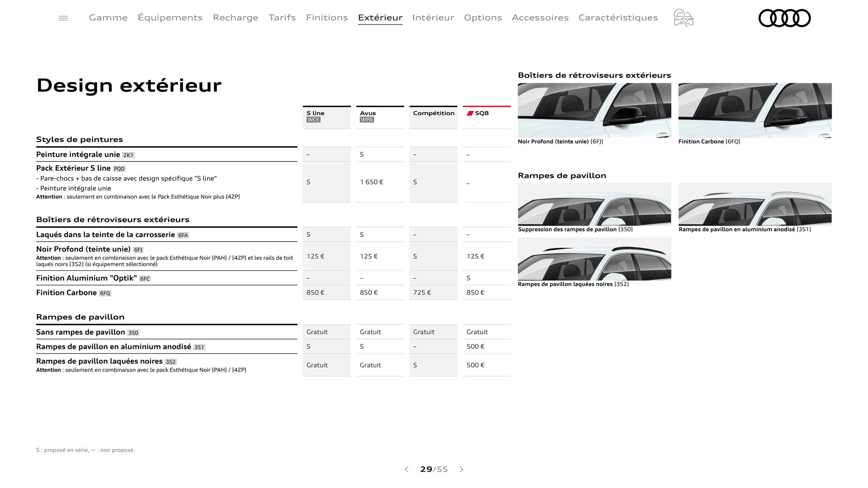Open the Options tab
The width and height of the screenshot is (868, 488).
coord(483,17)
